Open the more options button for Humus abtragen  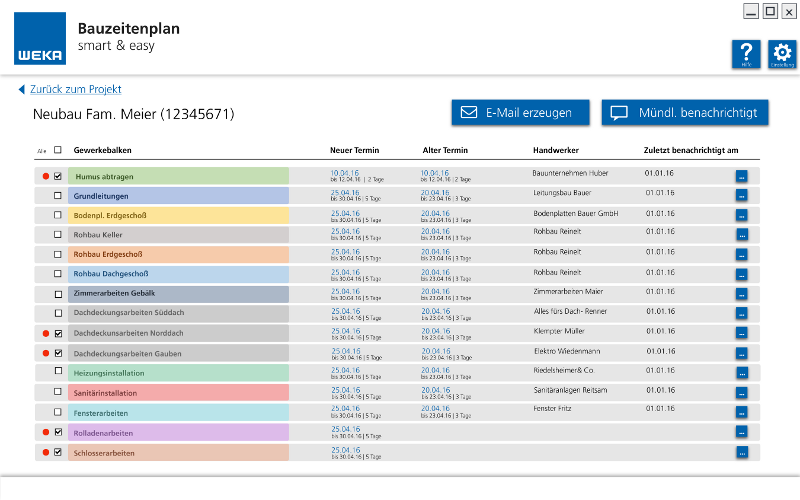click(x=741, y=176)
